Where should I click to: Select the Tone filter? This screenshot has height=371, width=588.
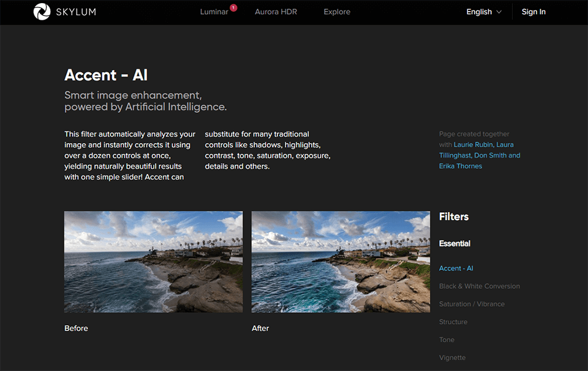click(x=447, y=339)
